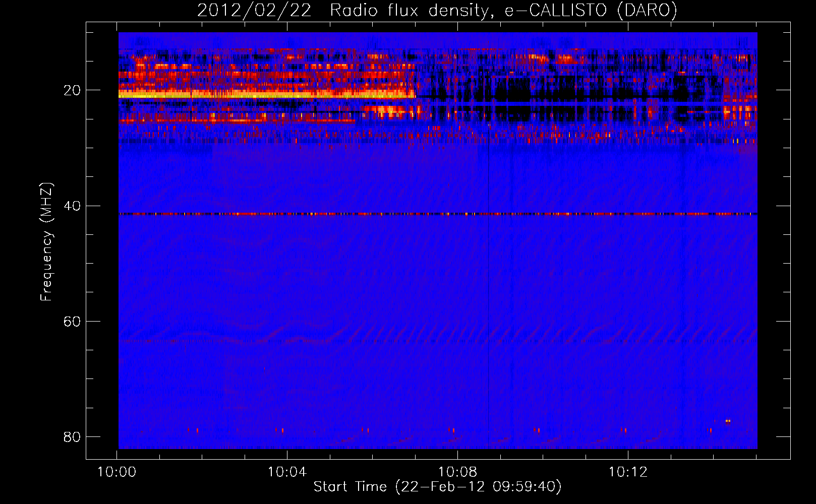This screenshot has width=816, height=504.
Task: Click the 10:08 time tick label
Action: [x=457, y=472]
